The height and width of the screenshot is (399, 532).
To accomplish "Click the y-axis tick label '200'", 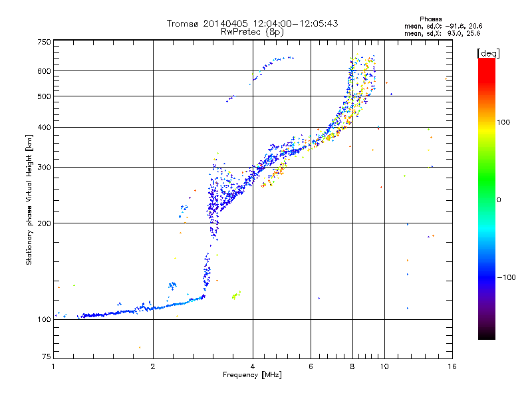I will [45, 223].
